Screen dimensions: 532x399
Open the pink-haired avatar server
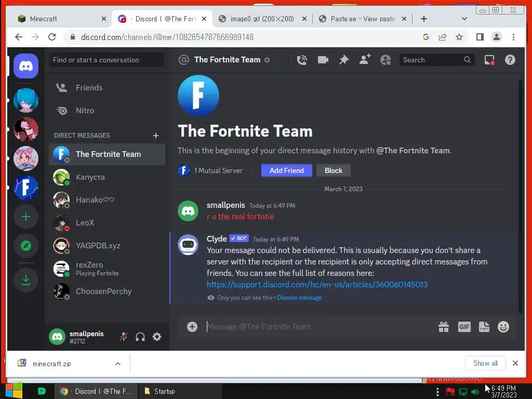(26, 158)
